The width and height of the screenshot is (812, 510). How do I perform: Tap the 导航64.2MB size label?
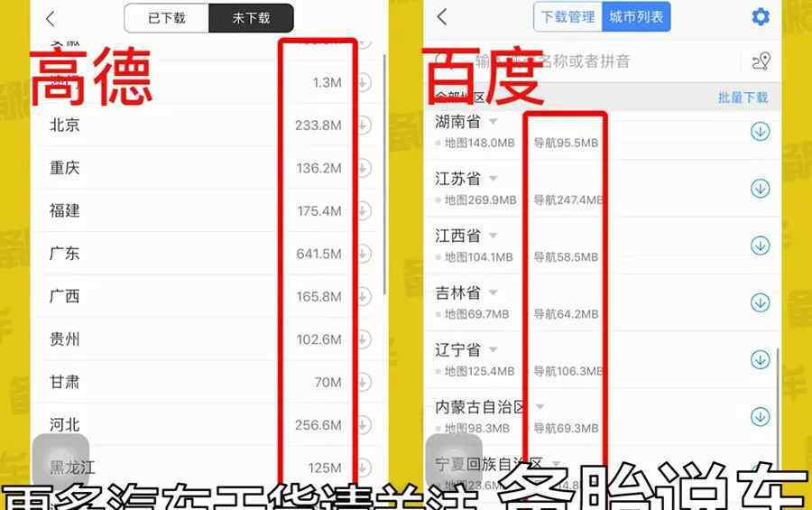[566, 314]
